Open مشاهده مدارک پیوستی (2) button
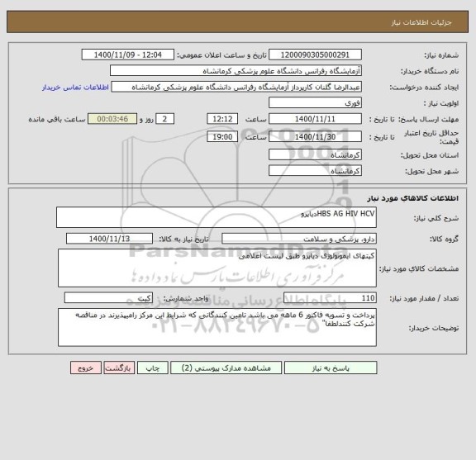Screen dimensions: 476x460 click(x=226, y=368)
